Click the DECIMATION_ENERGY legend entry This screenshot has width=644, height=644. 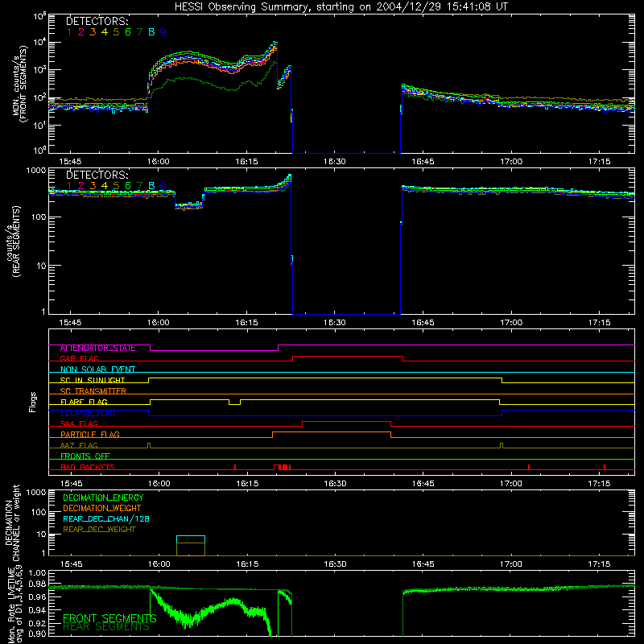pyautogui.click(x=103, y=497)
